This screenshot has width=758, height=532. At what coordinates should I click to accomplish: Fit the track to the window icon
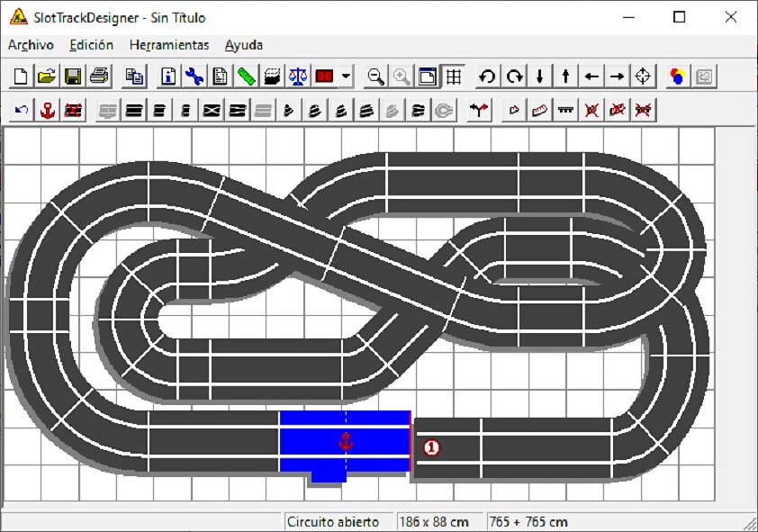tap(428, 77)
